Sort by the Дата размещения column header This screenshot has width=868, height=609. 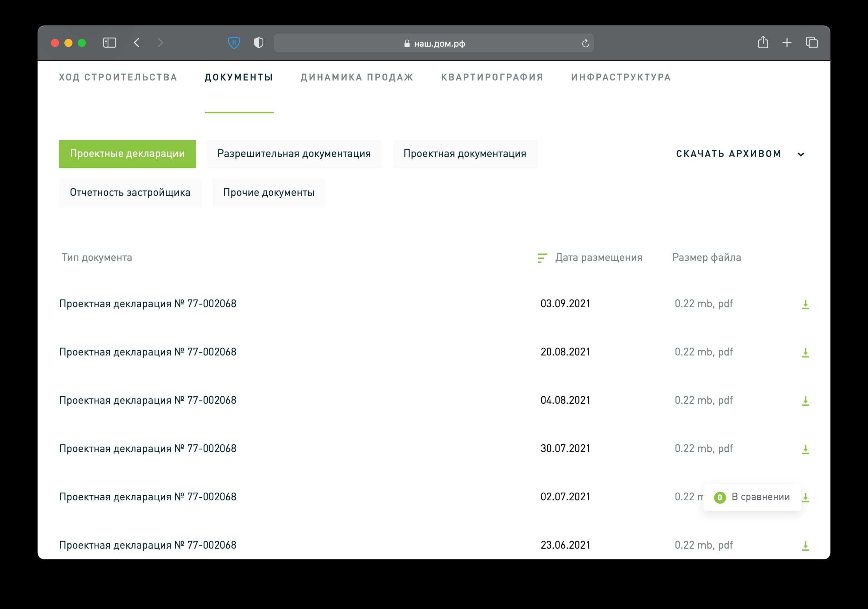click(x=598, y=258)
